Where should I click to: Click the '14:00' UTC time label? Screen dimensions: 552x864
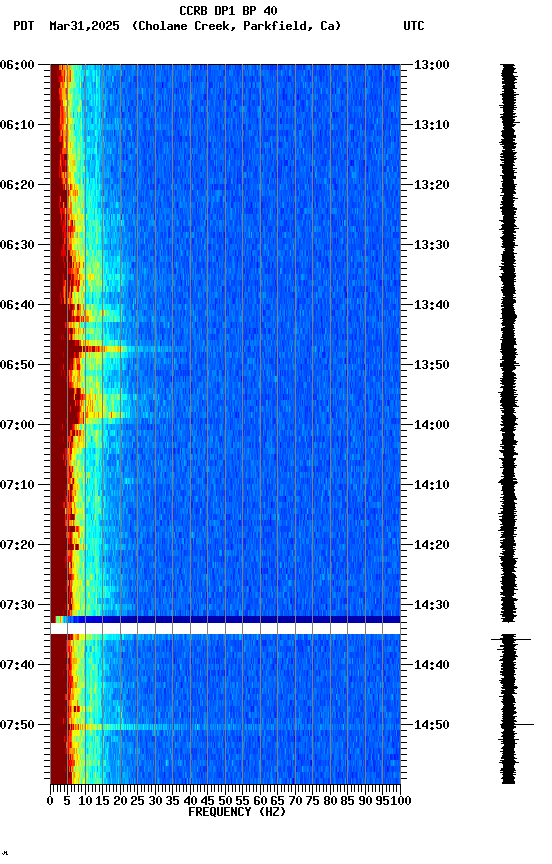431,425
